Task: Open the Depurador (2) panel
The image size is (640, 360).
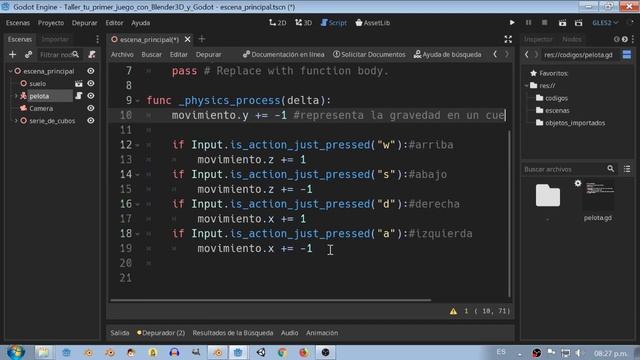Action: point(161,333)
